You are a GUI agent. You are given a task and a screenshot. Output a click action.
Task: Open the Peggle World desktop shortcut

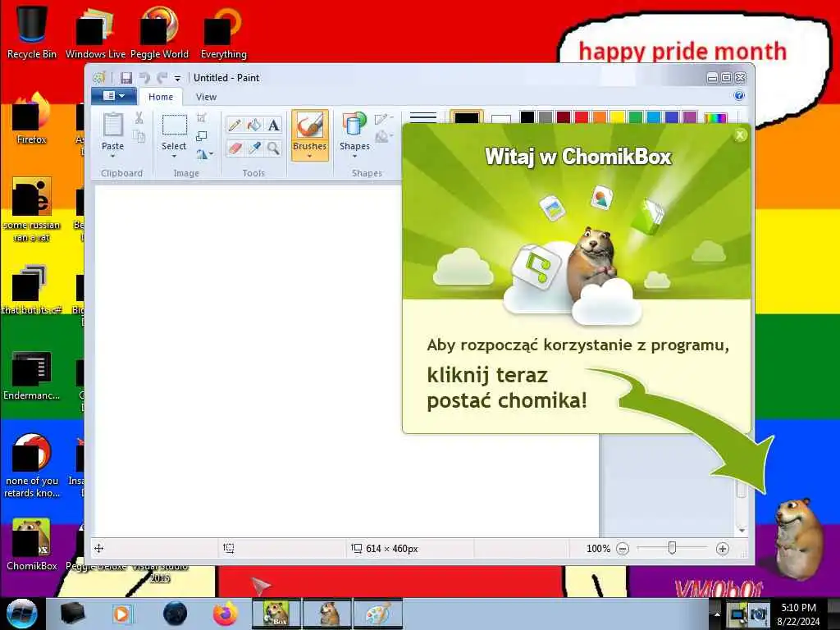(x=159, y=32)
